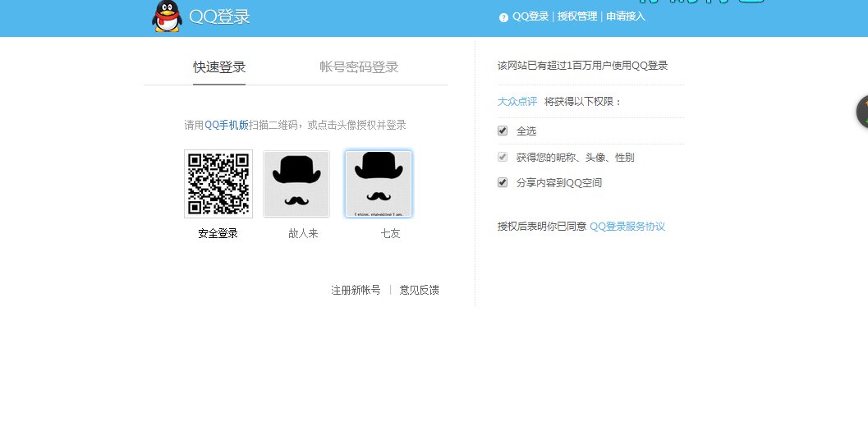Screen dimensions: 868x422
Task: Click the 安全登录 label
Action: click(x=218, y=234)
